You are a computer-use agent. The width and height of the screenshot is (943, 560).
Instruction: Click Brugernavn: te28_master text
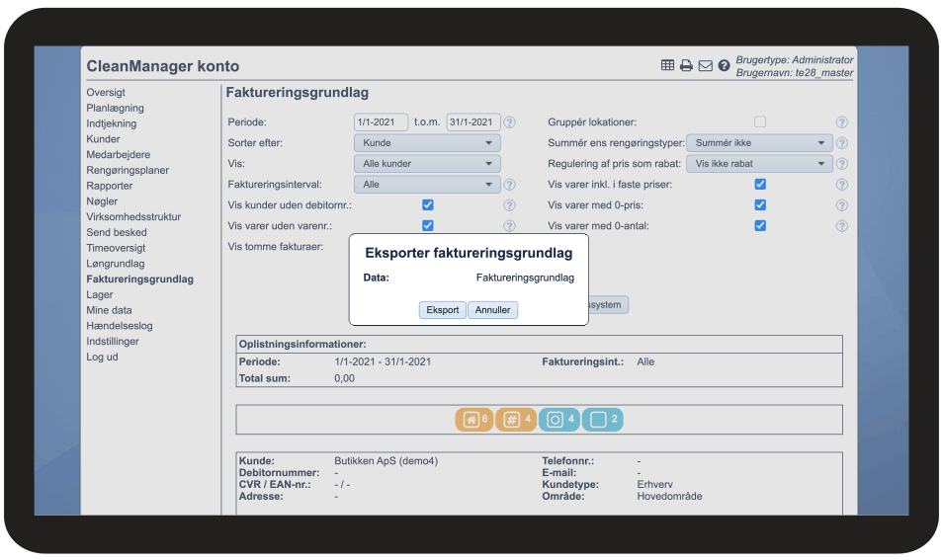[x=795, y=73]
